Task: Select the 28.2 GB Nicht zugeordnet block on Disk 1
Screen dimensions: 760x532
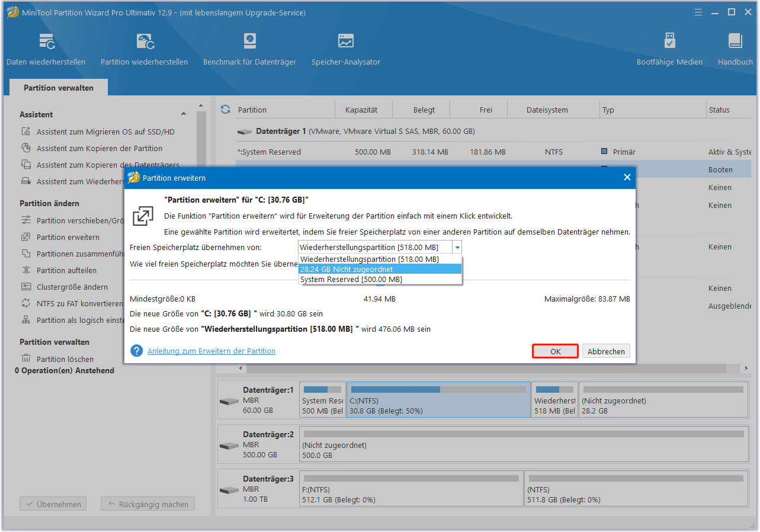Action: point(663,400)
